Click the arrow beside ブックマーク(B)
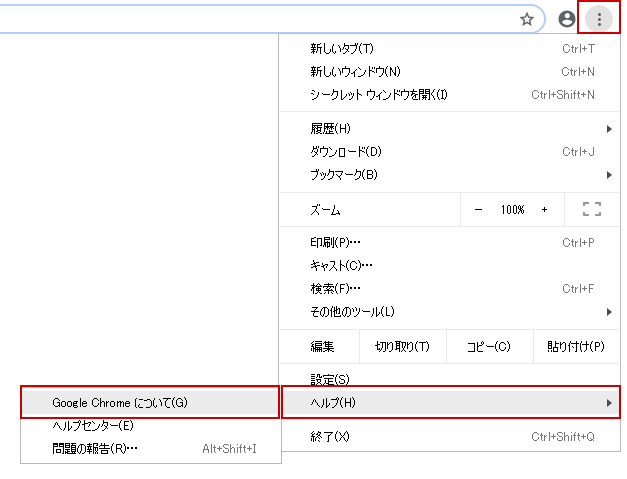The image size is (627, 479). 609,175
